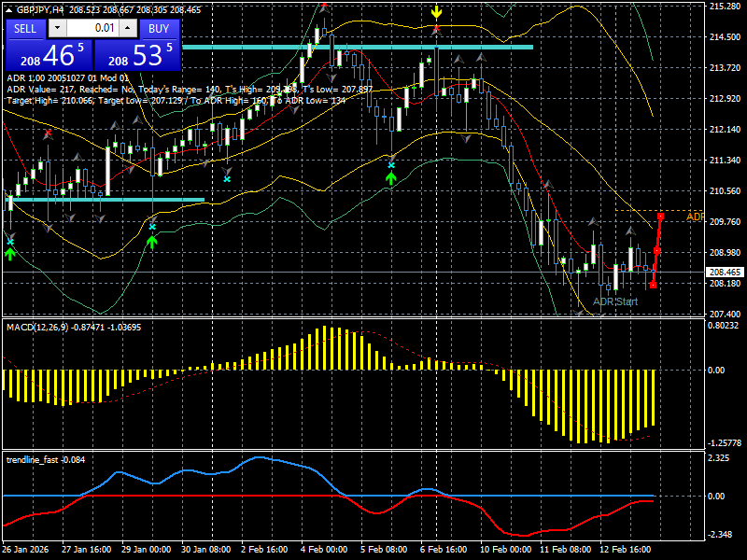This screenshot has width=747, height=560.
Task: Click the yellow down arrow signal at top
Action: (436, 12)
